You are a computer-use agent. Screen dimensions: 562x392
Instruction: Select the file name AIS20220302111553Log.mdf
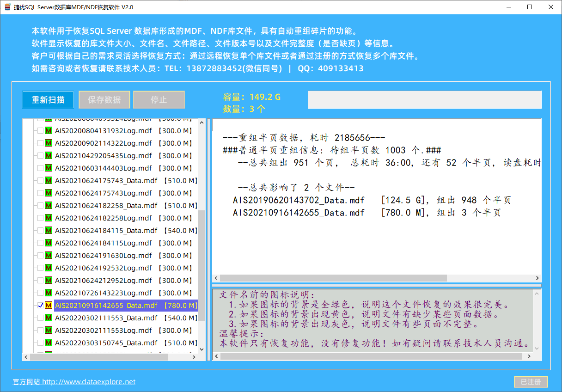[104, 331]
